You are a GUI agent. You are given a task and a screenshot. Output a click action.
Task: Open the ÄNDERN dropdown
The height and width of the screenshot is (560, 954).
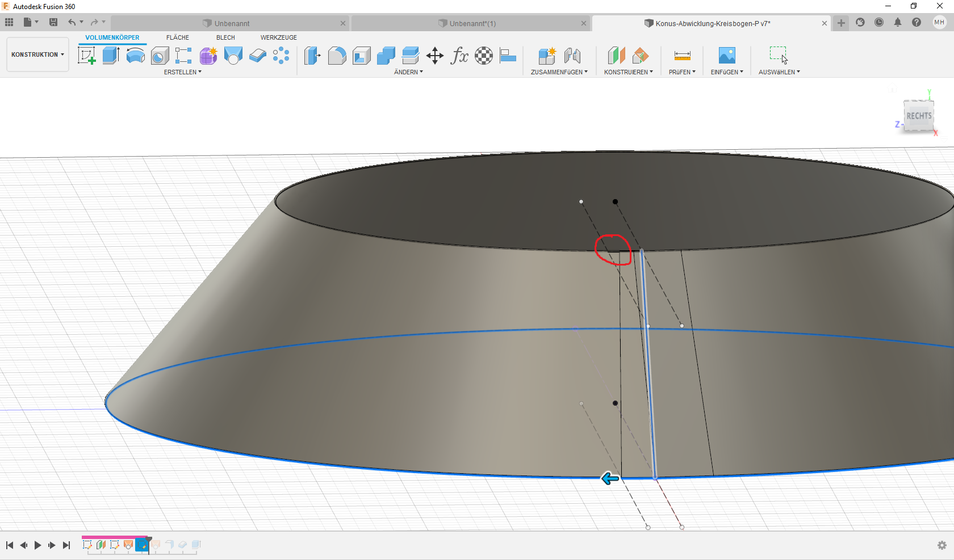coord(408,72)
